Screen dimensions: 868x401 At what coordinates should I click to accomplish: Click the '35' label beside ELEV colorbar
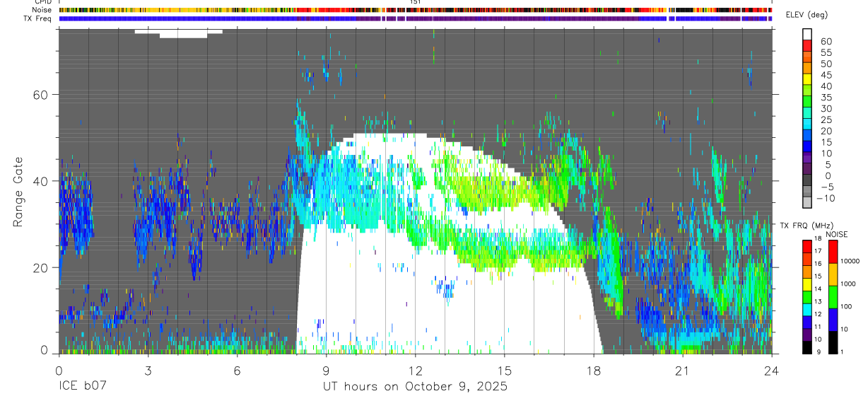point(825,97)
